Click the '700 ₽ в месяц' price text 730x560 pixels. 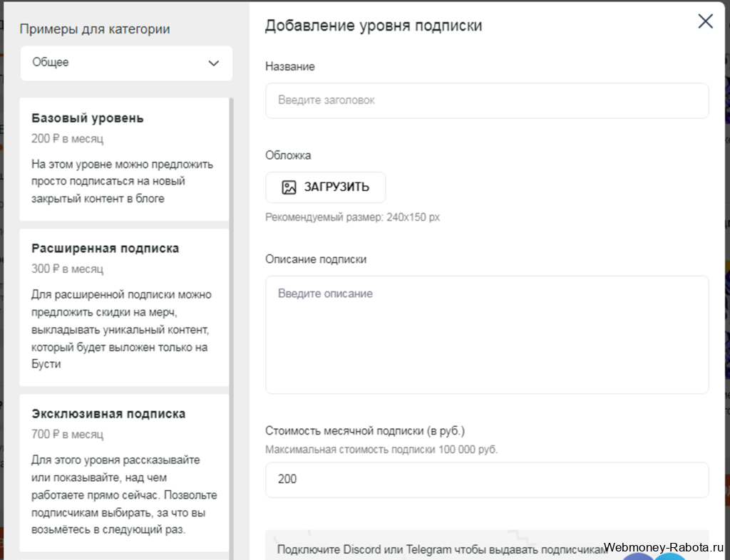[x=68, y=435]
